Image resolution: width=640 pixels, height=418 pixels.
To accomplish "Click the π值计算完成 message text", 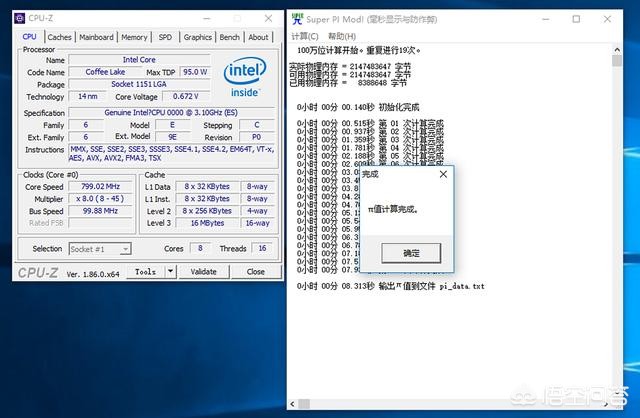I will (393, 209).
